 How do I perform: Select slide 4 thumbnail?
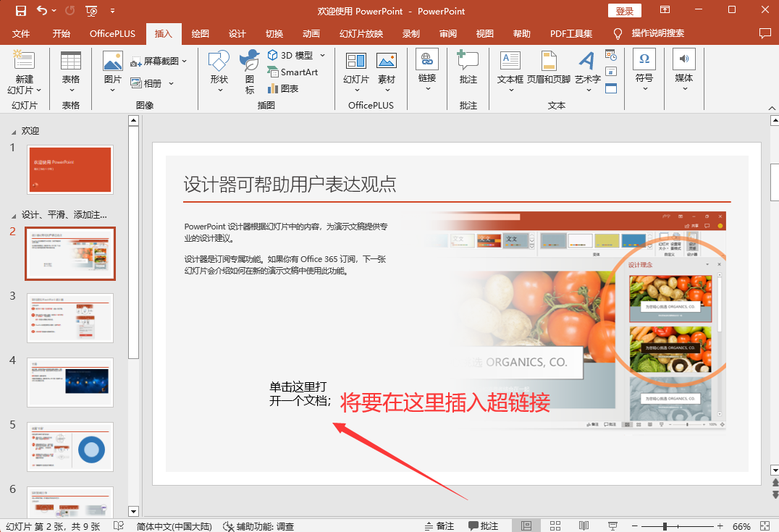[70, 382]
